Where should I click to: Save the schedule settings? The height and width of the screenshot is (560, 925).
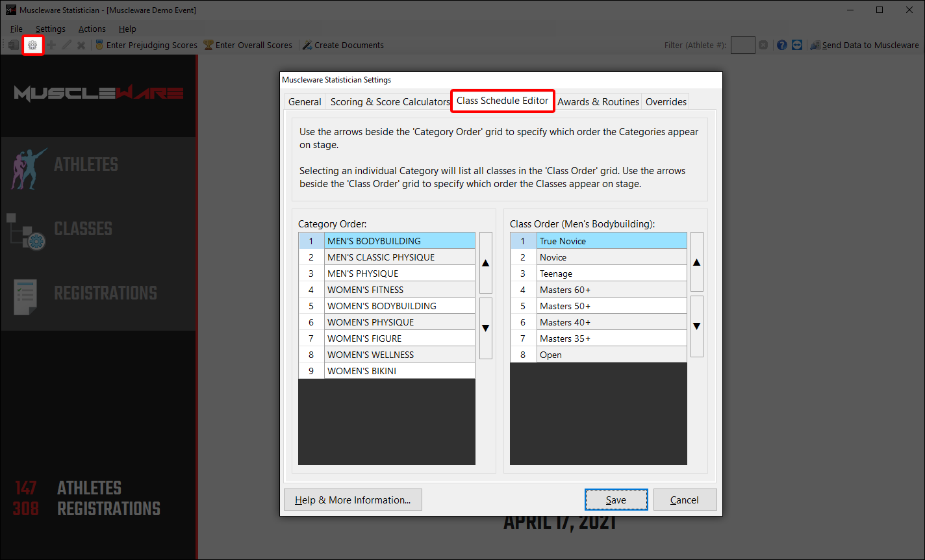616,500
